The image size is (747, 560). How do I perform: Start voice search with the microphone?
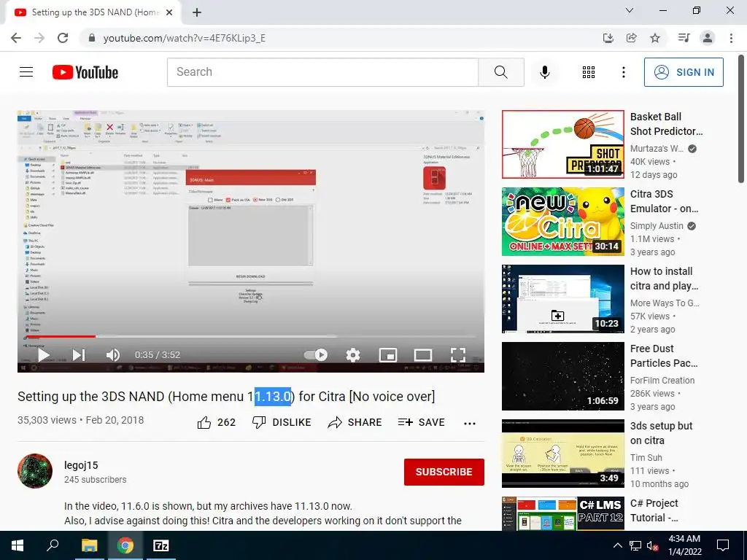pyautogui.click(x=544, y=72)
